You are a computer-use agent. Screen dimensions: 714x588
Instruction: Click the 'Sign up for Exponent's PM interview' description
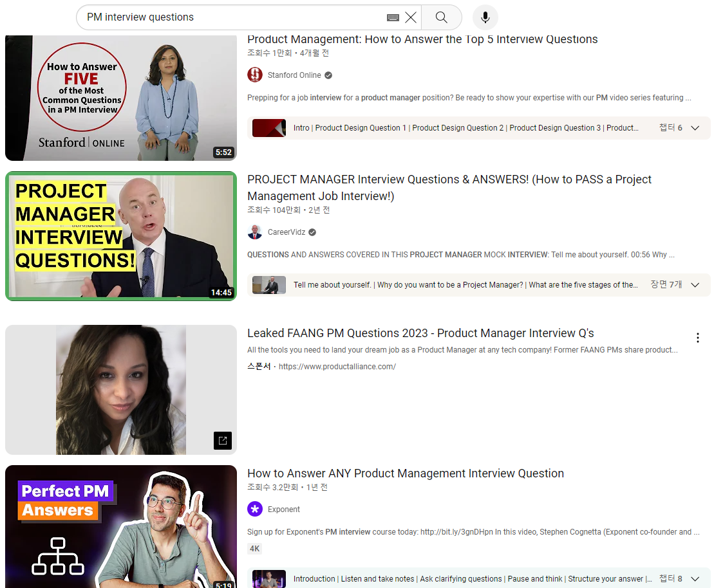[x=474, y=531]
